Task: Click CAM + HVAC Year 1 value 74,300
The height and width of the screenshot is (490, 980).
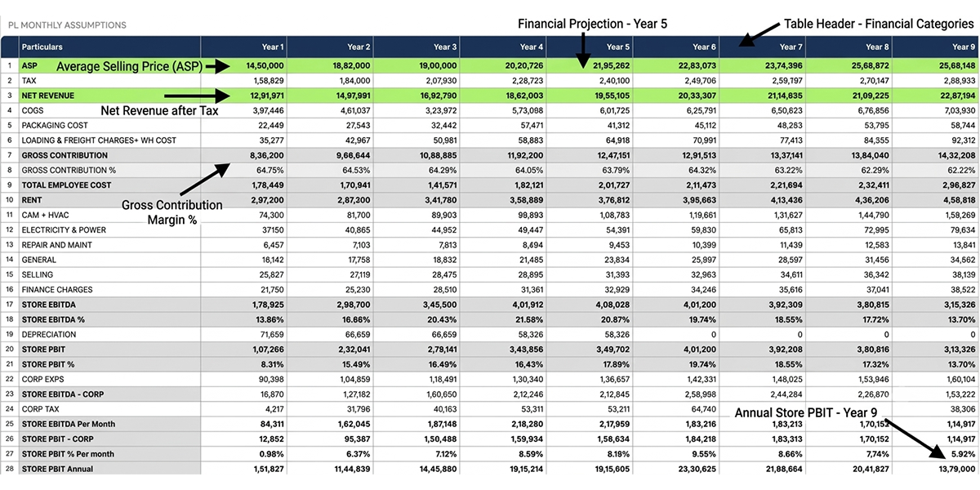Action: 270,215
